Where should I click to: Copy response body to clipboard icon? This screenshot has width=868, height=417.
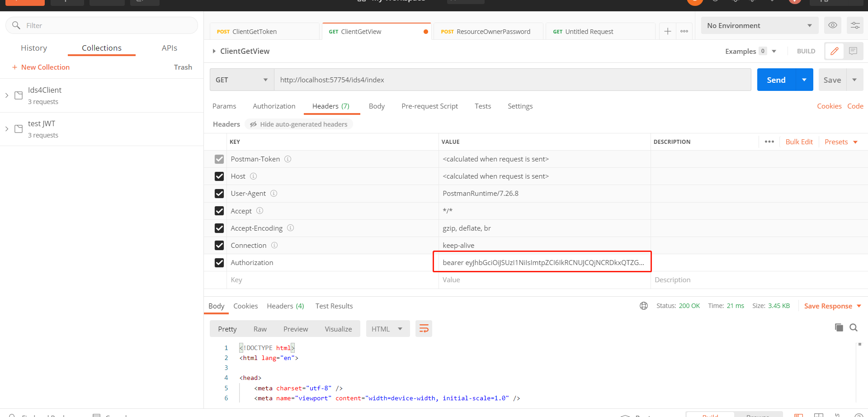(x=839, y=327)
